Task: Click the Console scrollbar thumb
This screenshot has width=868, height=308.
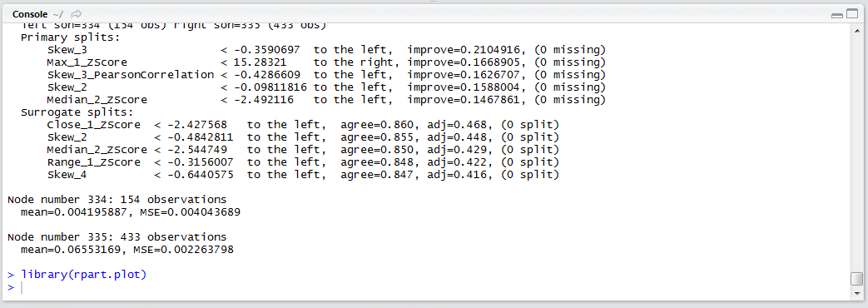Action: 856,278
